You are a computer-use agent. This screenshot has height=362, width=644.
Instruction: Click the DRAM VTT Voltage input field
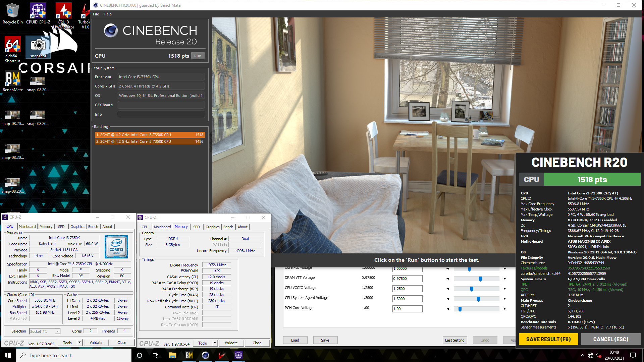coord(407,279)
